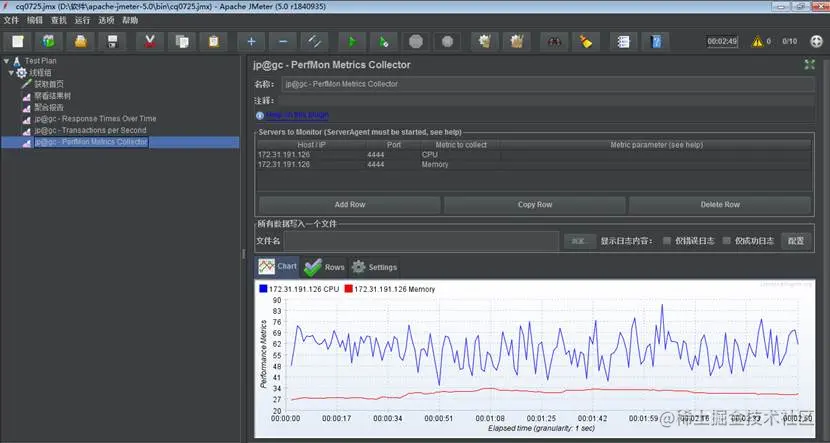Click the Toggle enable/disable toolbar icon
The image size is (830, 443).
coord(314,42)
